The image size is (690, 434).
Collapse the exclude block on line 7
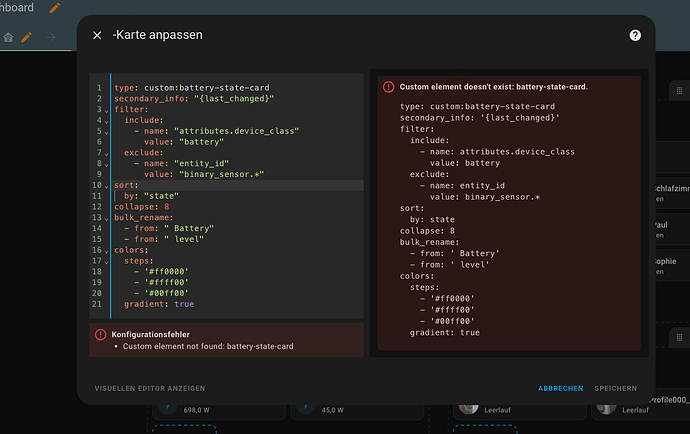(x=106, y=154)
